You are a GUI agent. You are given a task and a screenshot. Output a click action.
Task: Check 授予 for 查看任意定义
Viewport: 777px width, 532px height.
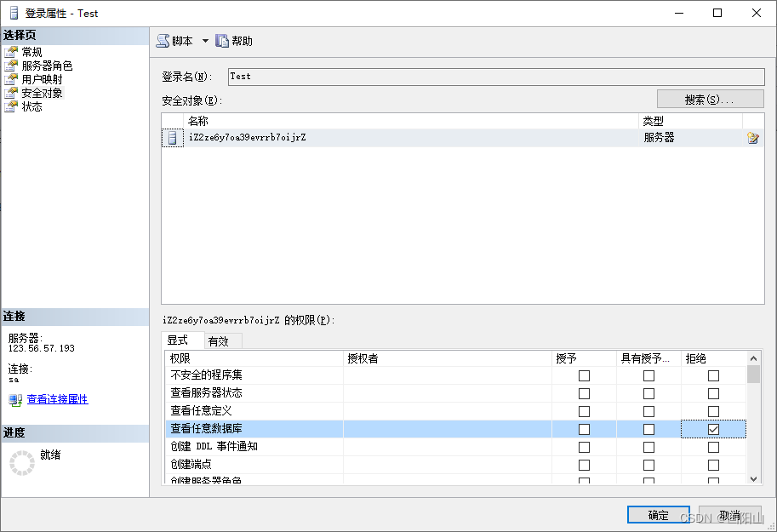click(584, 411)
